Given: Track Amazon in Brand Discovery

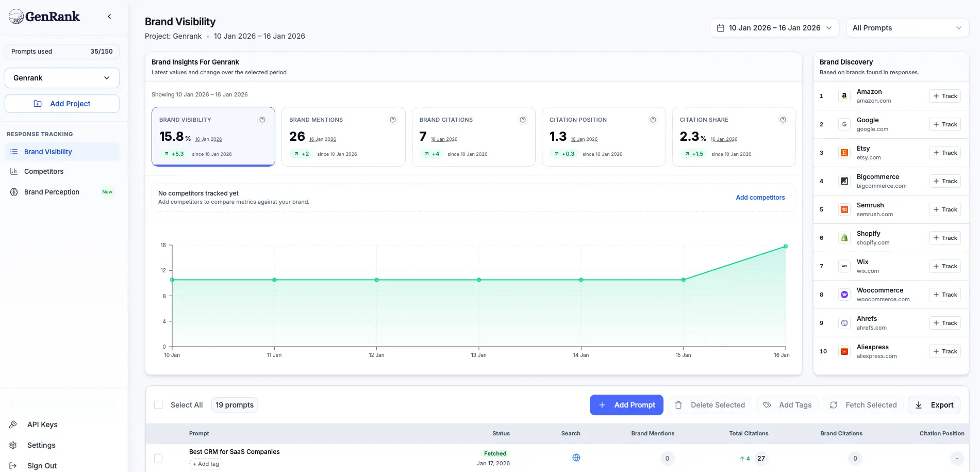Looking at the screenshot, I should tap(945, 95).
